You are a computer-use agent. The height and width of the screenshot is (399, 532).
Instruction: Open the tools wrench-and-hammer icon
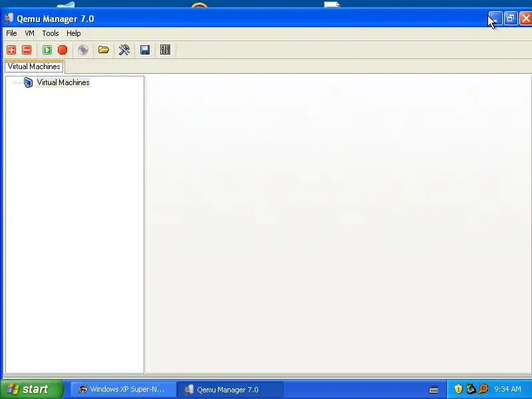click(x=124, y=50)
